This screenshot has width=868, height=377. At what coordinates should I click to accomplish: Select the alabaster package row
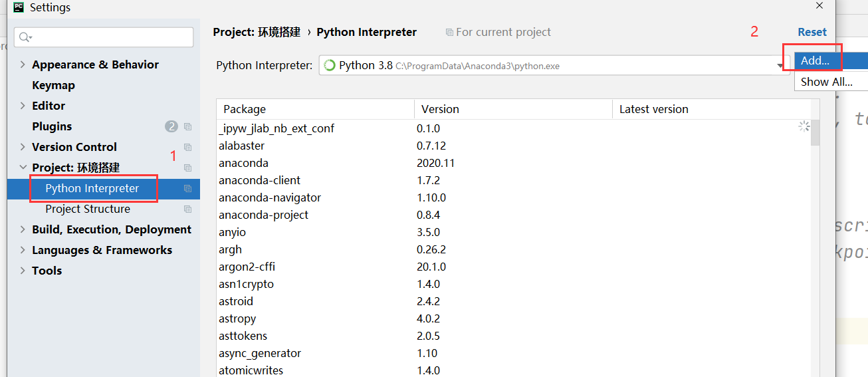click(514, 146)
